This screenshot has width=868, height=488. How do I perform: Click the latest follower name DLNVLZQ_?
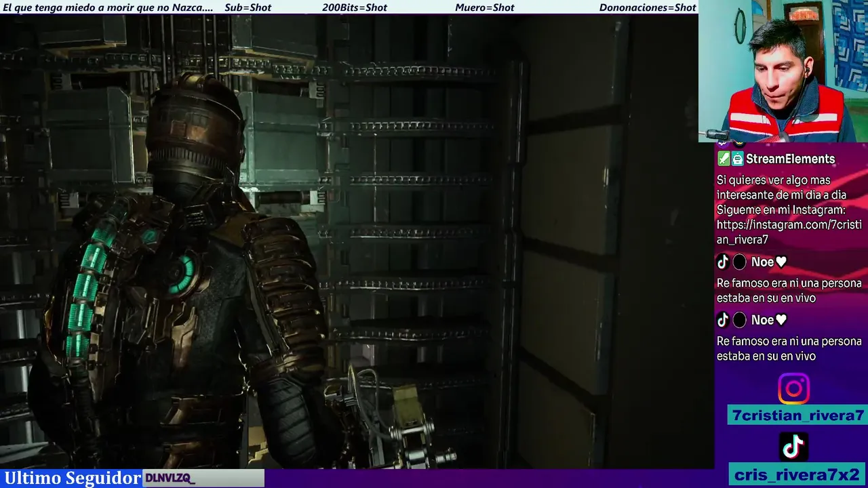click(170, 479)
